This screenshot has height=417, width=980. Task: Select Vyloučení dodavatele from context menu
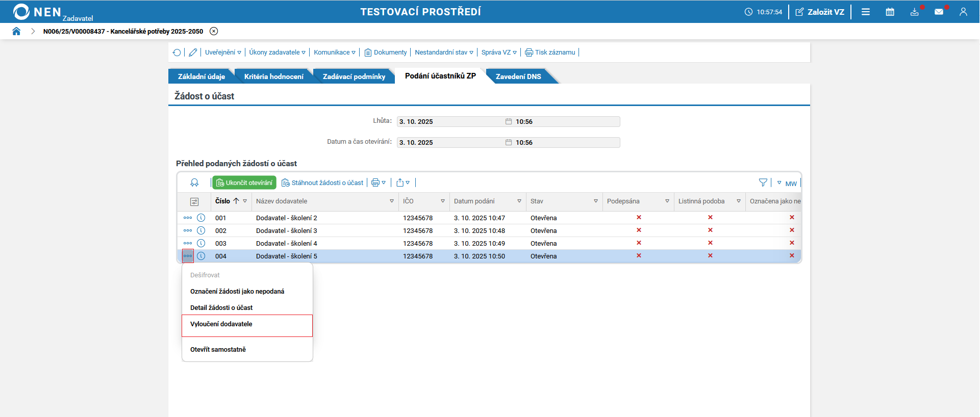tap(221, 324)
